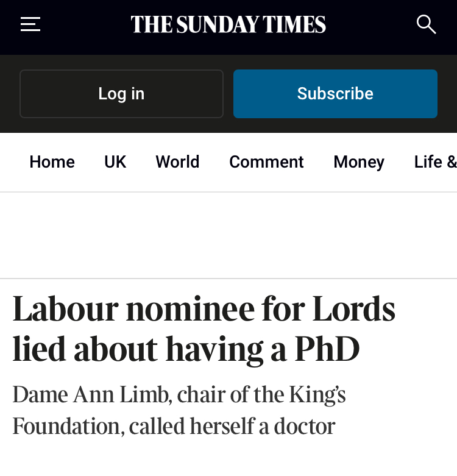Navigate to the Money section

tap(359, 162)
